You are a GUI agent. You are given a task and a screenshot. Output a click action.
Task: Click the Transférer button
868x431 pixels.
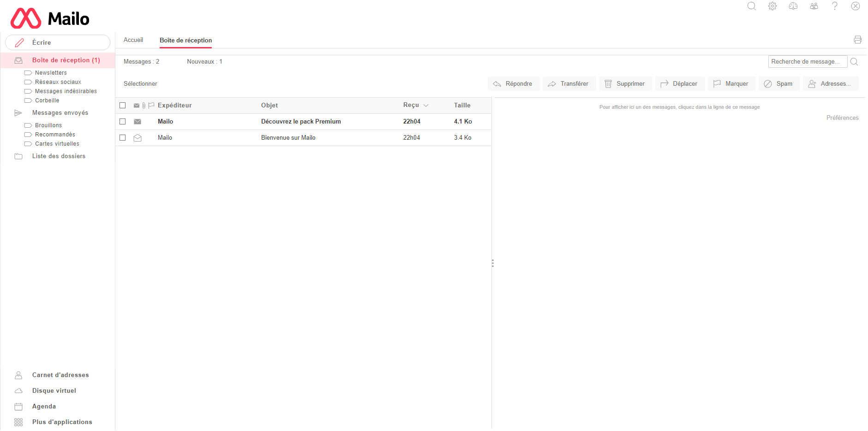(569, 84)
